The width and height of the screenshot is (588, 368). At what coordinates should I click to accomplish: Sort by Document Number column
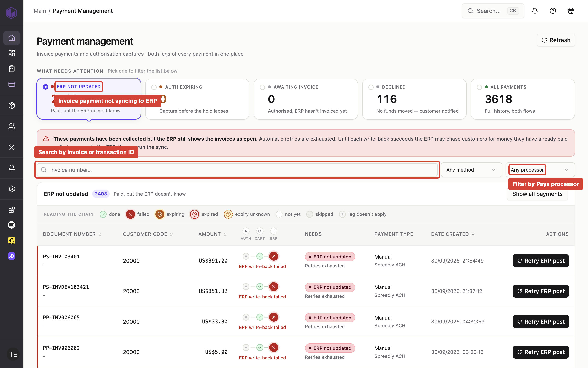72,234
